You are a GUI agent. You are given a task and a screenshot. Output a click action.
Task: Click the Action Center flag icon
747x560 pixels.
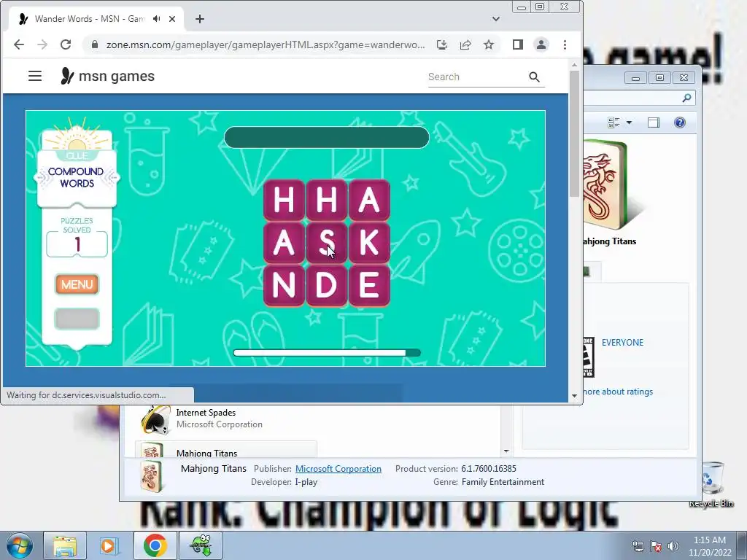[x=656, y=546]
